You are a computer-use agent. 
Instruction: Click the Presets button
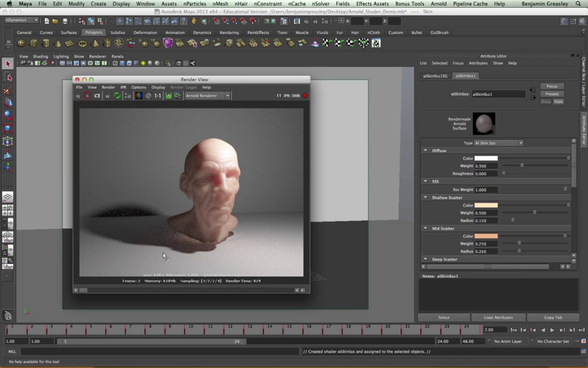coord(552,94)
